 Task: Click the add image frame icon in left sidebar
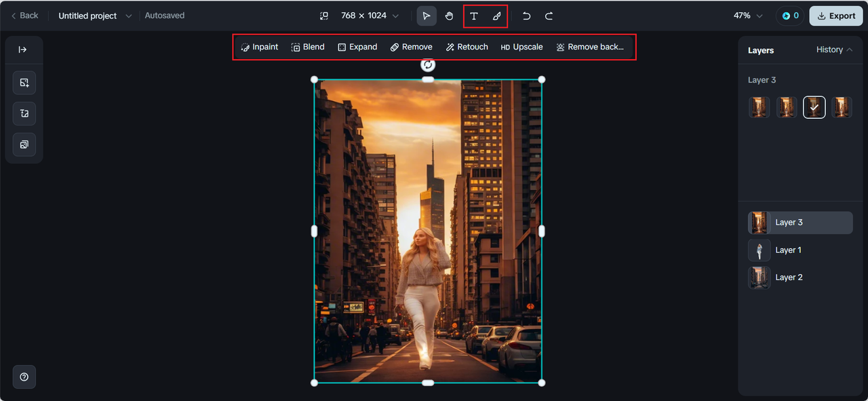[24, 83]
